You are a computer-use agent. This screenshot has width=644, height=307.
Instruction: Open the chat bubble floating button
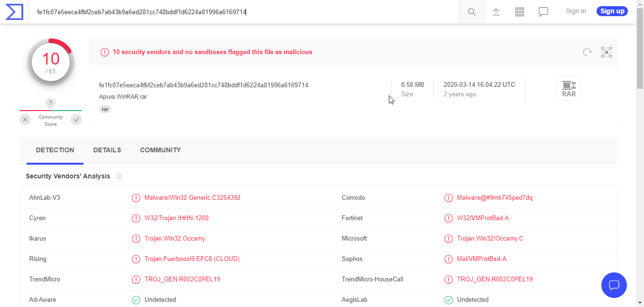click(614, 285)
